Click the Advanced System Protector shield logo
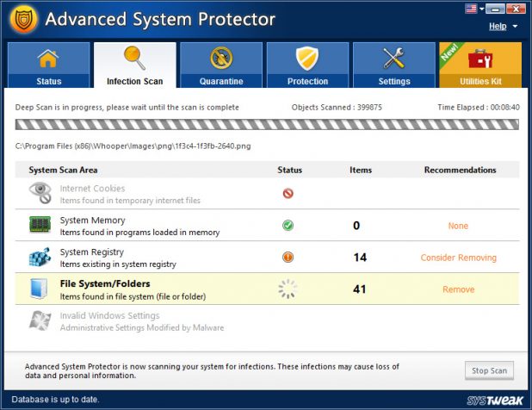This screenshot has width=532, height=410. click(x=24, y=19)
